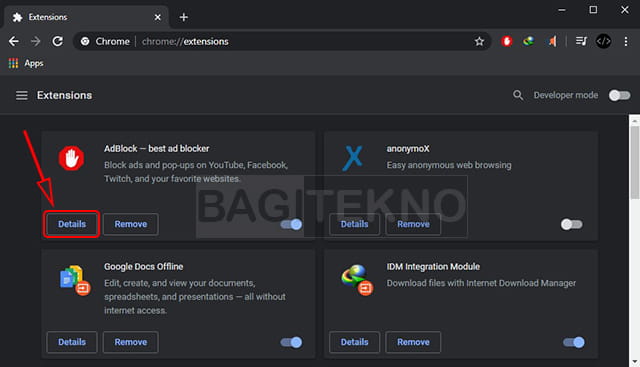Open a new browser tab
This screenshot has width=640, height=367.
pyautogui.click(x=184, y=17)
